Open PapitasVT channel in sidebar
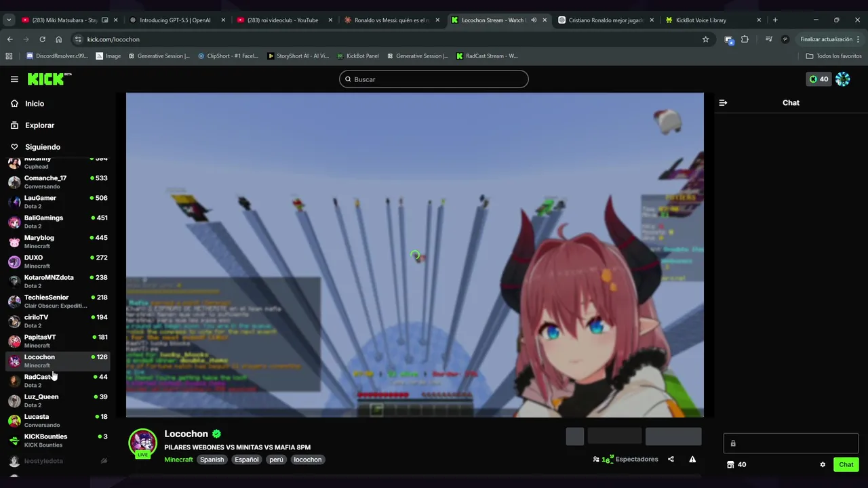The image size is (868, 488). pos(58,341)
